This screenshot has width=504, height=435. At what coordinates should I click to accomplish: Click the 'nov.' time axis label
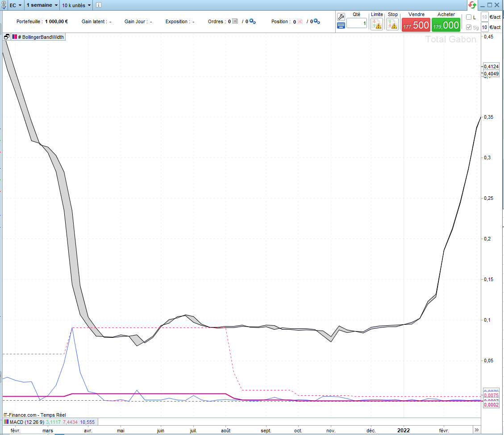[x=331, y=431]
